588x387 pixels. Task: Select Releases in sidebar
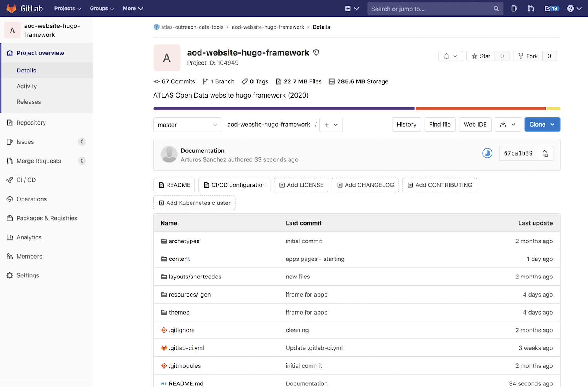click(47, 102)
